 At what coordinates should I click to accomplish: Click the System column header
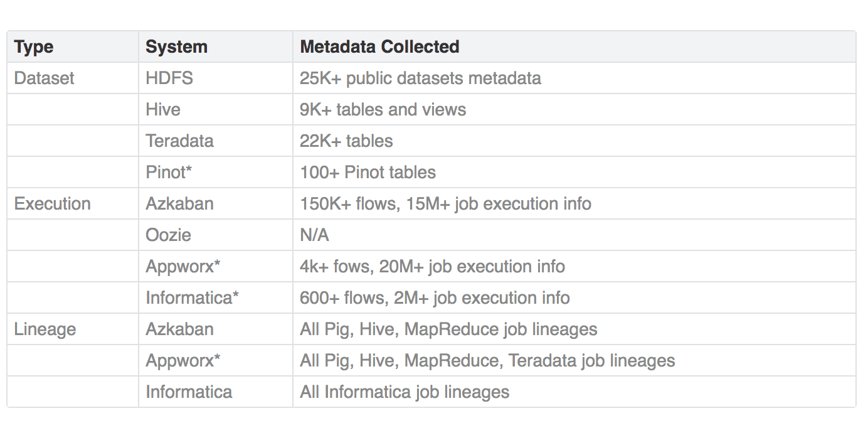pyautogui.click(x=176, y=47)
